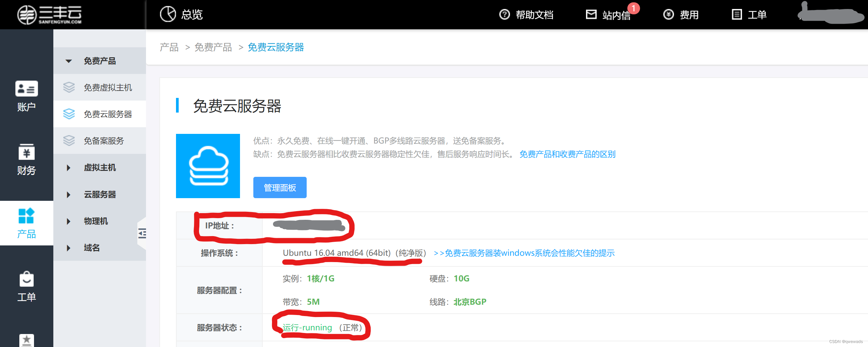Click the 域名 section label
Image resolution: width=868 pixels, height=347 pixels.
(92, 248)
